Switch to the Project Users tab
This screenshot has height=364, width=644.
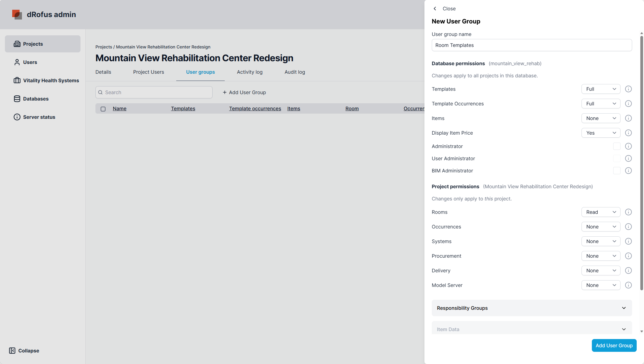pyautogui.click(x=148, y=72)
